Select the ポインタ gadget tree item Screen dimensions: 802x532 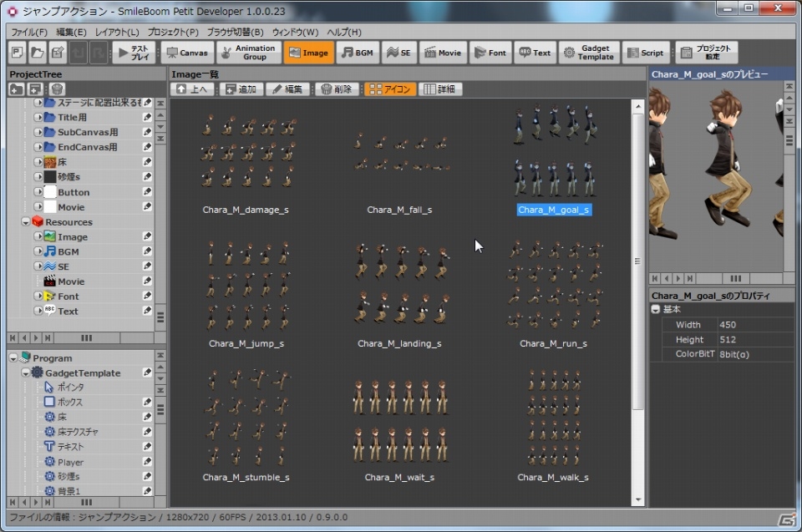(70, 388)
